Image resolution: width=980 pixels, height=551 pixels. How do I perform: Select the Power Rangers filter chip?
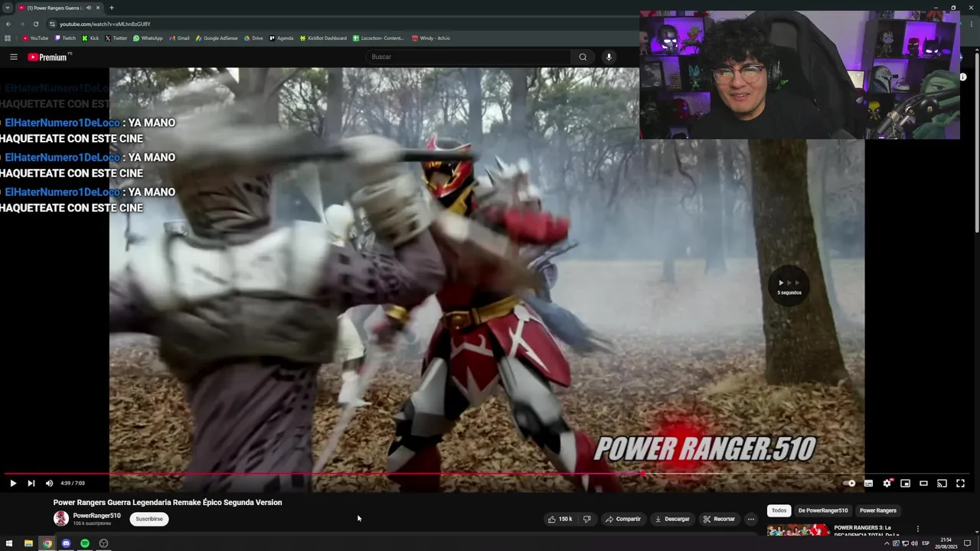tap(877, 510)
